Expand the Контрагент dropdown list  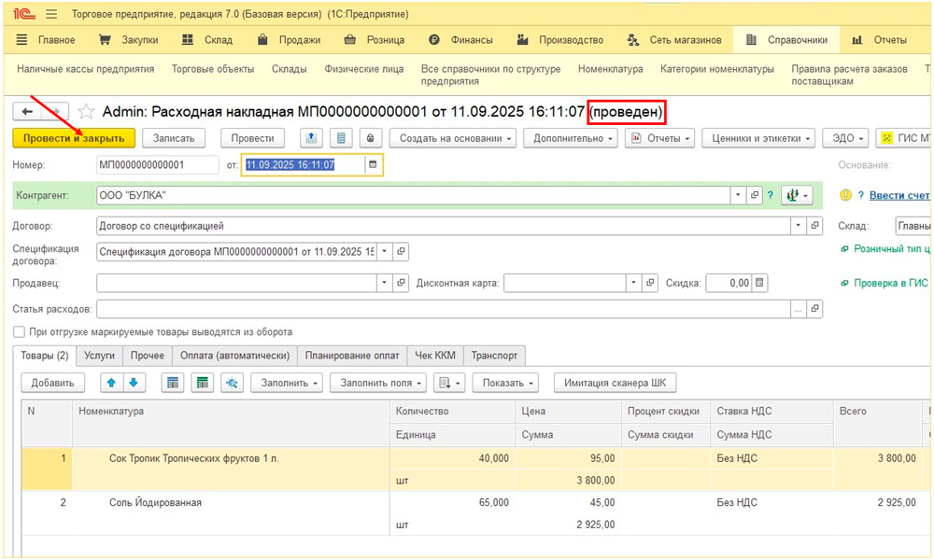coord(738,195)
